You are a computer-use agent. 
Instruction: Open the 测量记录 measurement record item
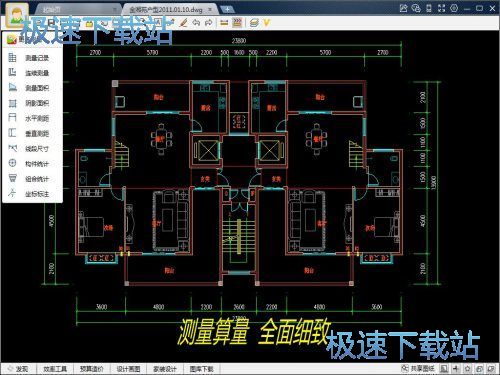(32, 58)
